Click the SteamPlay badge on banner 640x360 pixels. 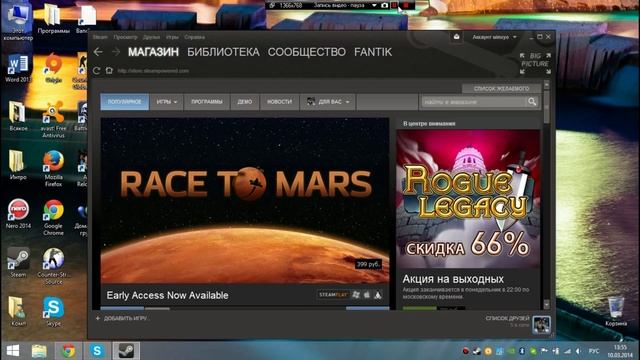333,295
